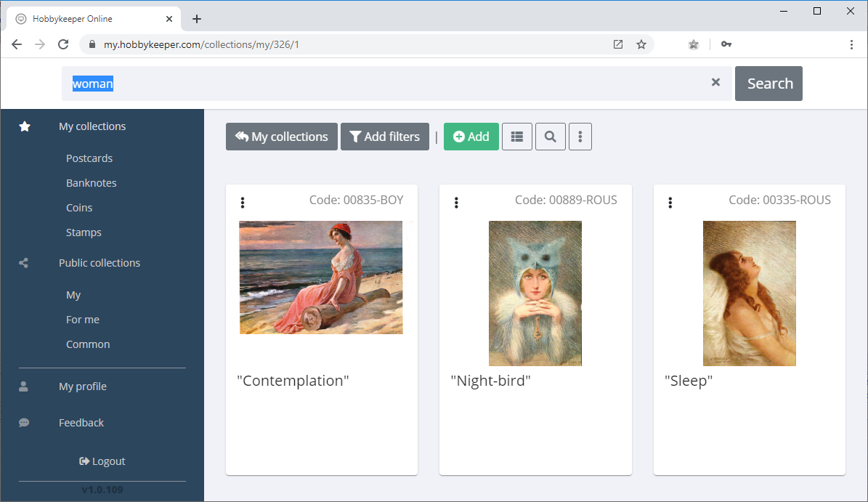Open the Postcards collection

pos(89,158)
